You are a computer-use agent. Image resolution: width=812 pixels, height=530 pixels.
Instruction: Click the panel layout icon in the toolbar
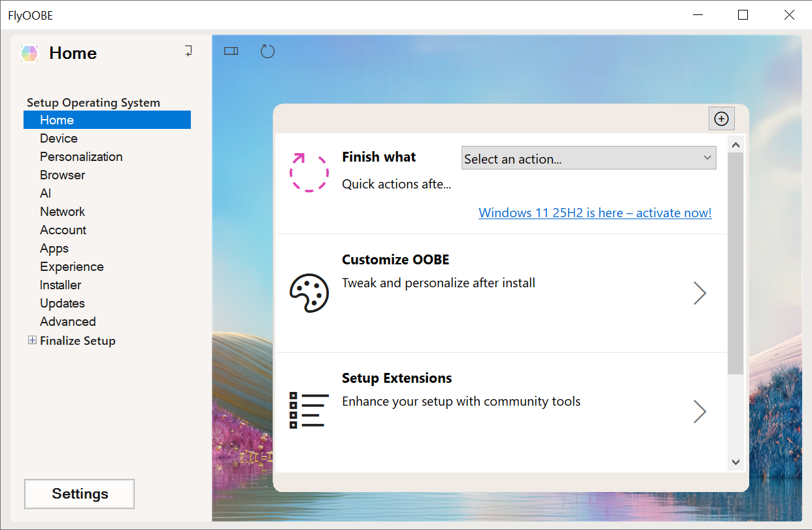click(231, 50)
